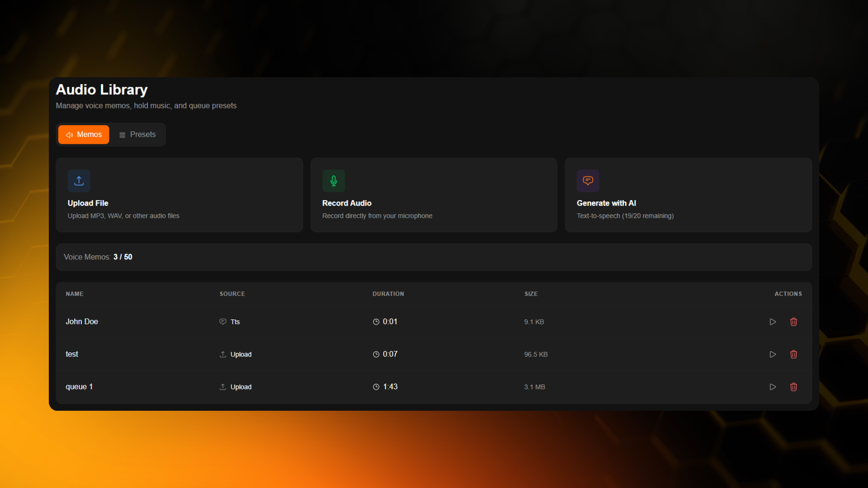Click the orange AI chat bubble icon
868x488 pixels.
tap(588, 181)
